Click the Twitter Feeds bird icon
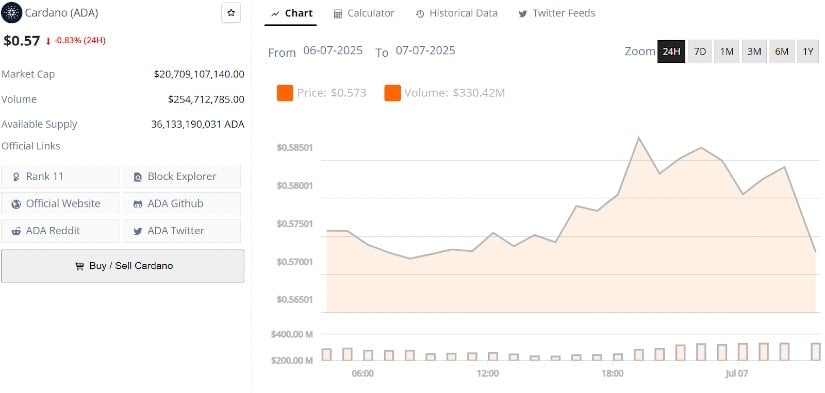This screenshot has height=393, width=825. (522, 14)
